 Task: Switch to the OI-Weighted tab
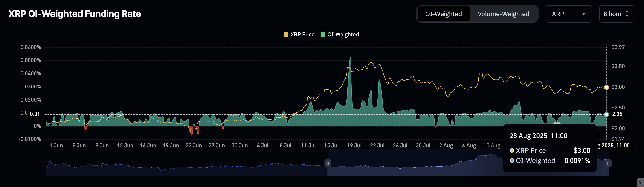(x=444, y=14)
